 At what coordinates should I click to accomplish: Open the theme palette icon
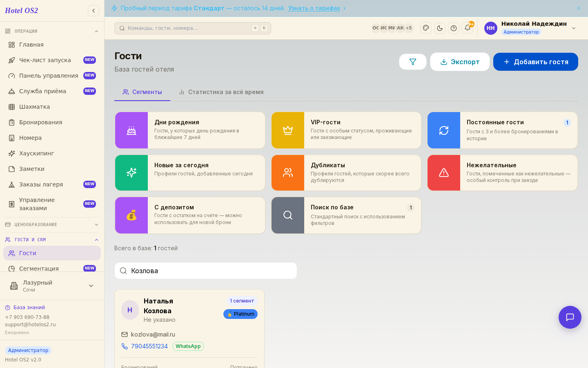tap(426, 28)
